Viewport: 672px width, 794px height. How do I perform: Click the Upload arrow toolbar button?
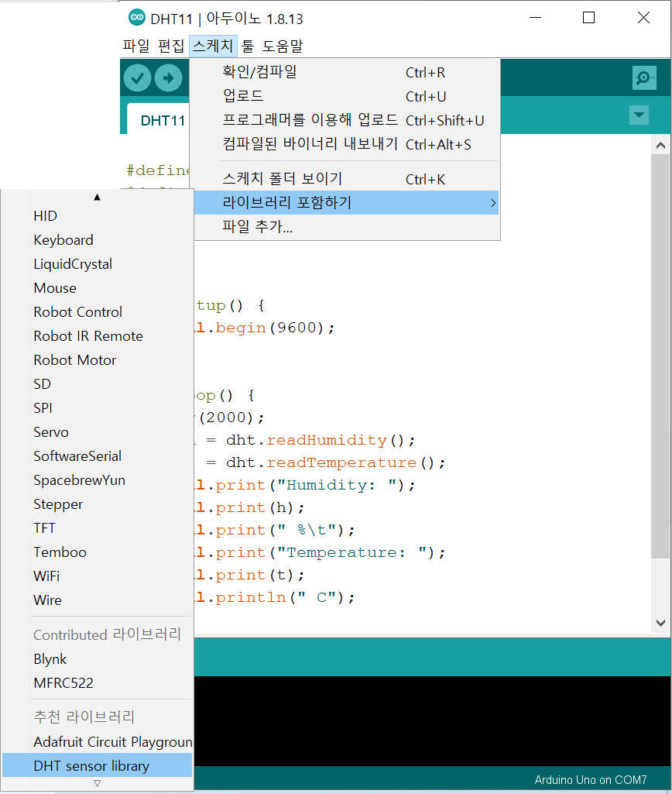169,78
